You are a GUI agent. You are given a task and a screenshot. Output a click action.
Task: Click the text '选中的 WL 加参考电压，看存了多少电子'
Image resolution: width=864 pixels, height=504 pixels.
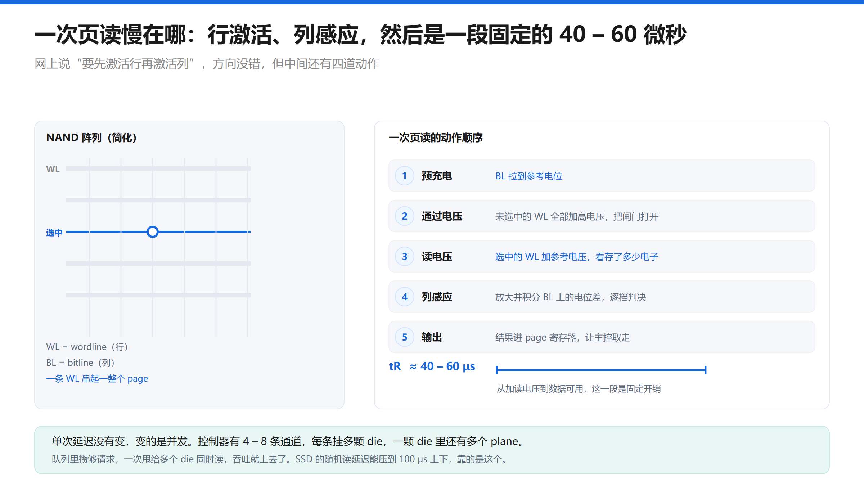click(x=577, y=257)
